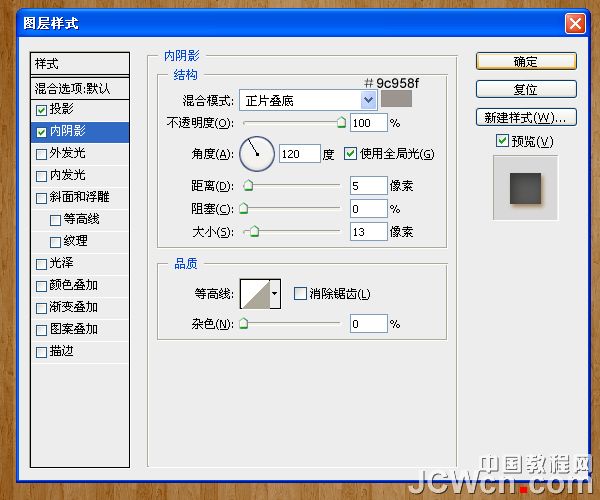The width and height of the screenshot is (600, 500).
Task: Toggle 使用全局光 global light checkbox
Action: coord(351,154)
